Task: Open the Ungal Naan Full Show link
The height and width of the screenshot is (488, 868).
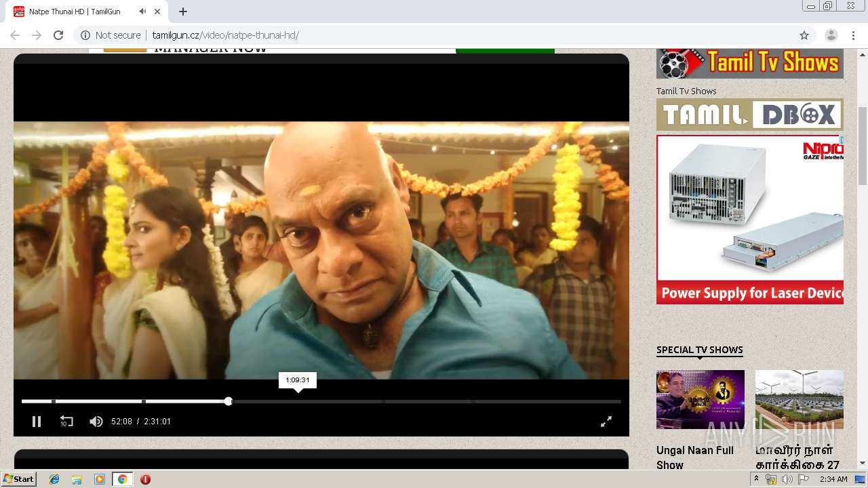Action: click(695, 457)
